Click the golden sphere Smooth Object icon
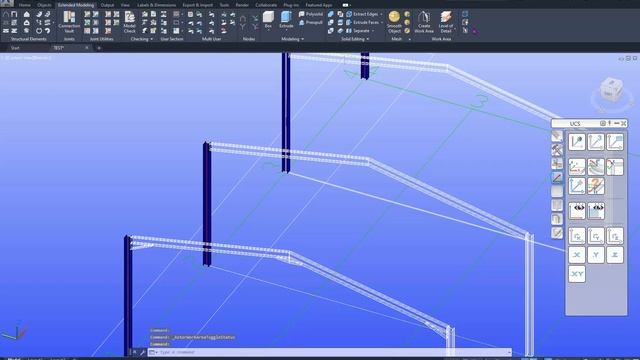The width and height of the screenshot is (640, 360). (x=394, y=17)
